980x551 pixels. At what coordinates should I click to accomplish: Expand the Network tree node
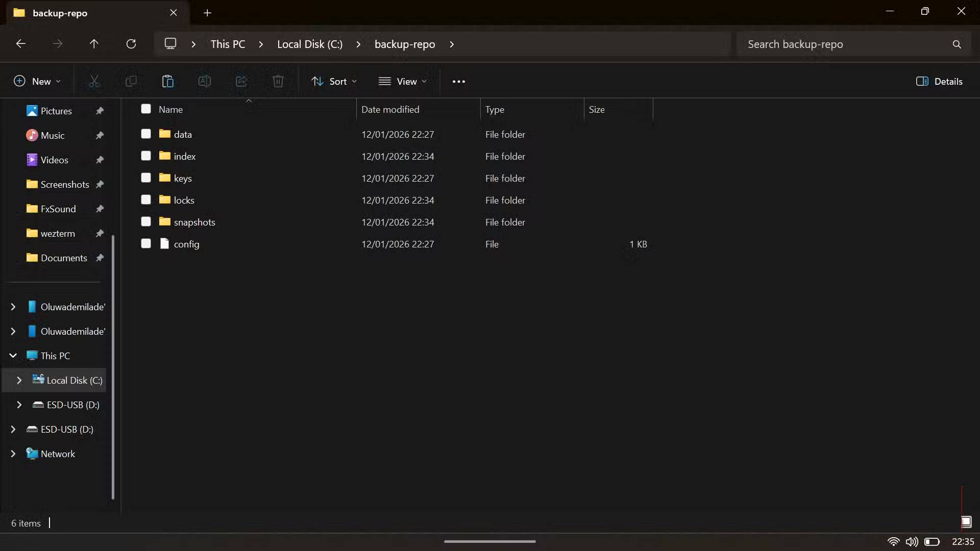[13, 454]
